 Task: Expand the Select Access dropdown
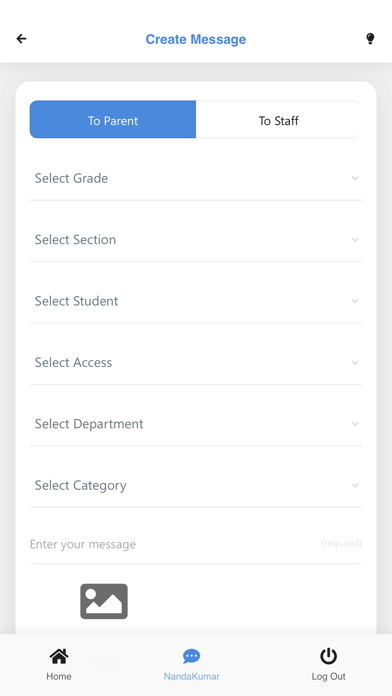point(196,363)
